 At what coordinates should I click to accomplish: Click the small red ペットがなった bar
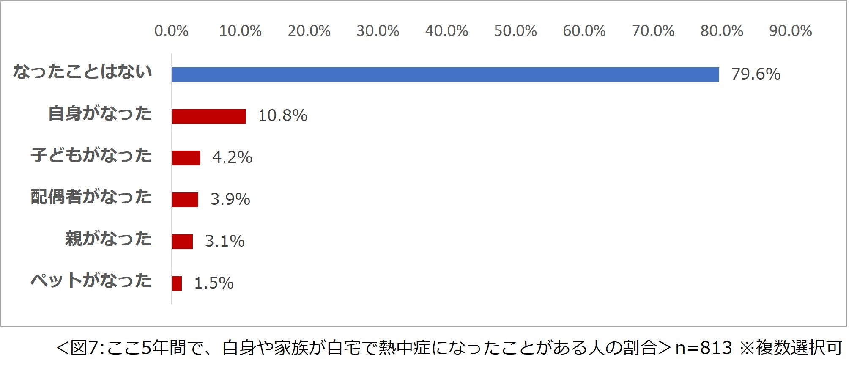pos(177,283)
